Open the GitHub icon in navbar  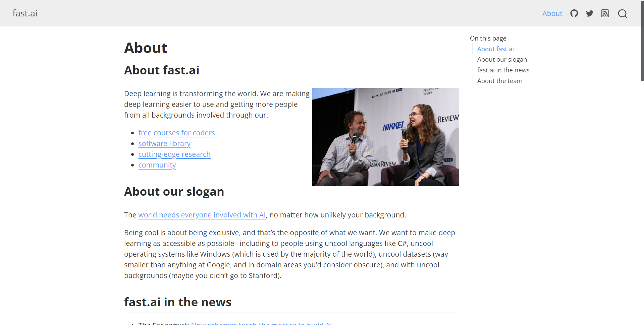(x=574, y=13)
